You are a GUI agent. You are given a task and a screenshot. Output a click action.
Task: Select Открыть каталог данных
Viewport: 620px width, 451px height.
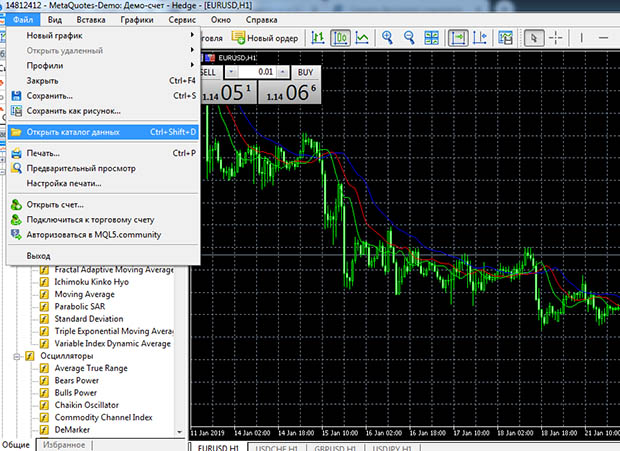coord(103,132)
